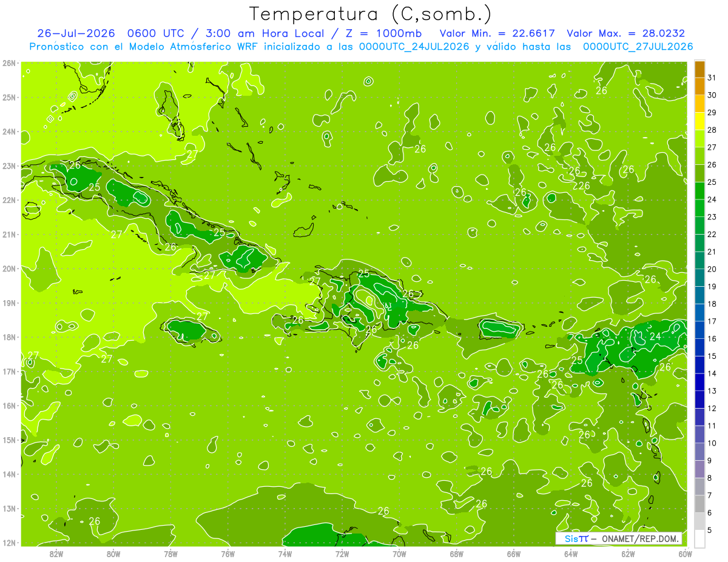Click colorbar label "27" on the legend
Screen dimensions: 728x562
[x=712, y=147]
